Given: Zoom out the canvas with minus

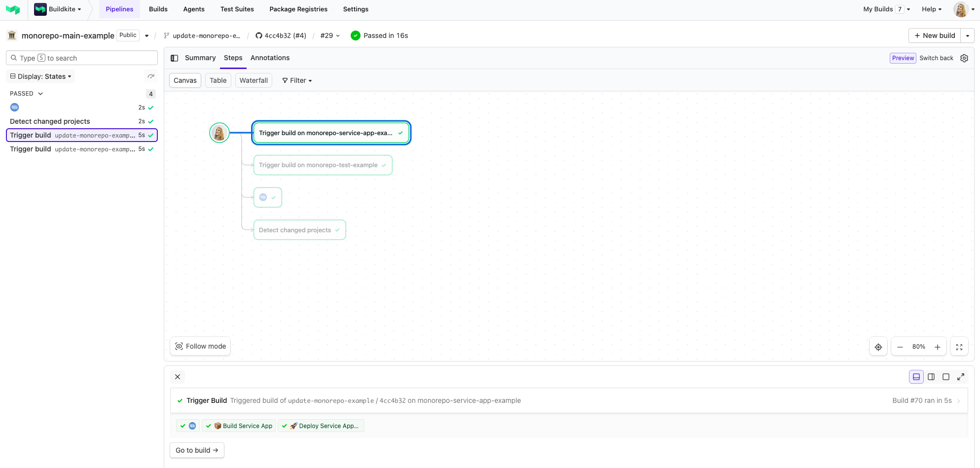Looking at the screenshot, I should click(900, 347).
